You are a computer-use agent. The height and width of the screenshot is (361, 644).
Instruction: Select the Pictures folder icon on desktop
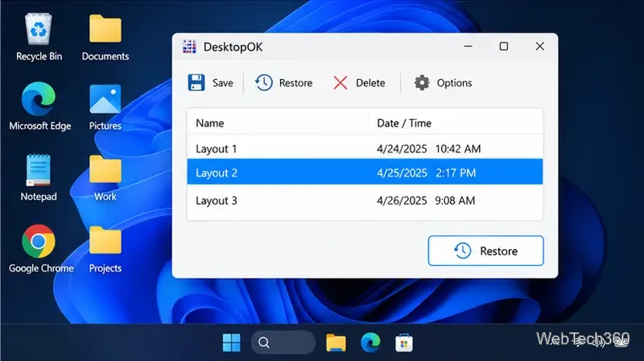click(x=105, y=99)
